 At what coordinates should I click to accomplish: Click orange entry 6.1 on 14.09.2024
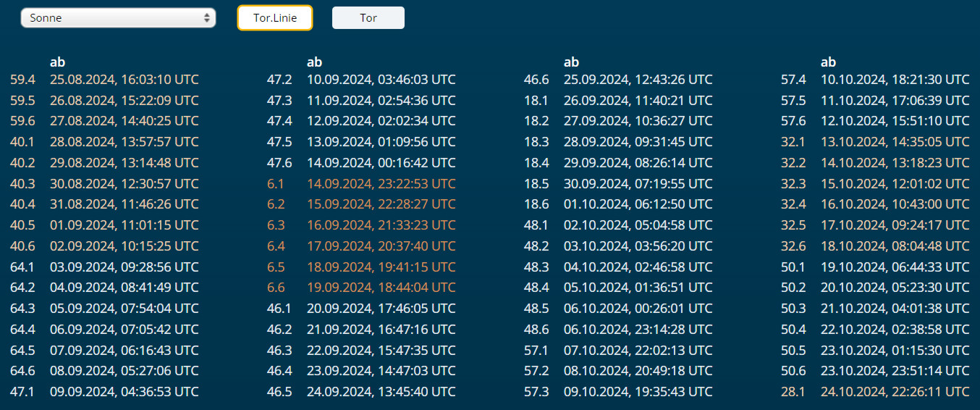click(x=381, y=184)
